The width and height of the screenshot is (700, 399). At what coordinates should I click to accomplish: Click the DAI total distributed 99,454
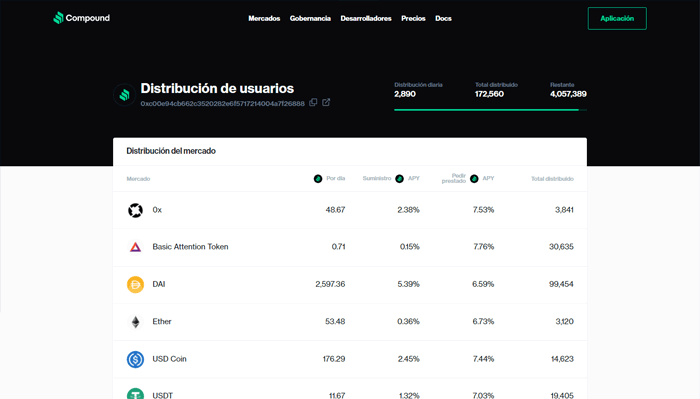[561, 284]
